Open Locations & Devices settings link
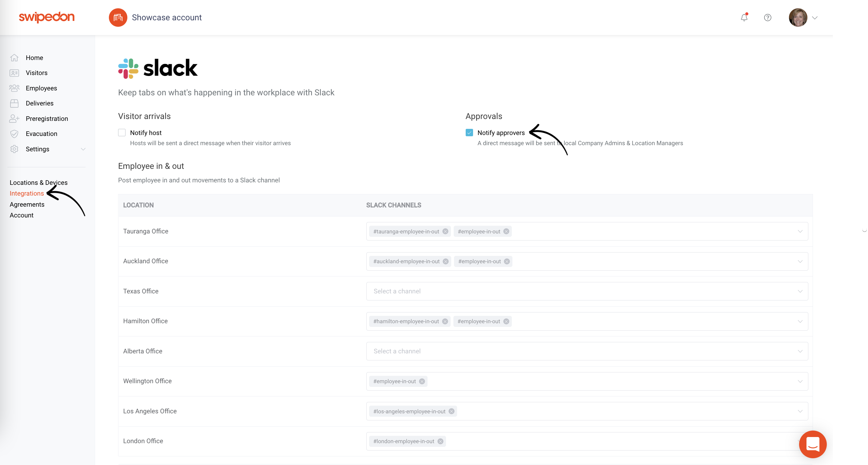The height and width of the screenshot is (465, 868). pyautogui.click(x=39, y=183)
